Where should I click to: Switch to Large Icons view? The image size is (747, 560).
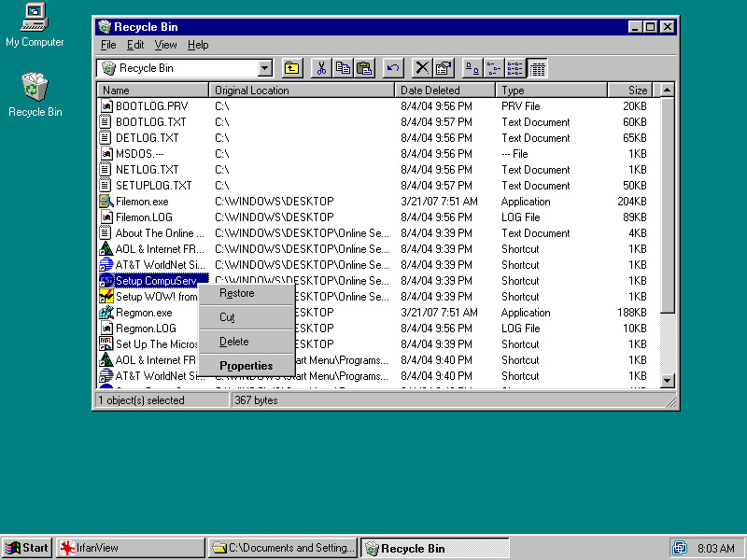click(x=471, y=67)
